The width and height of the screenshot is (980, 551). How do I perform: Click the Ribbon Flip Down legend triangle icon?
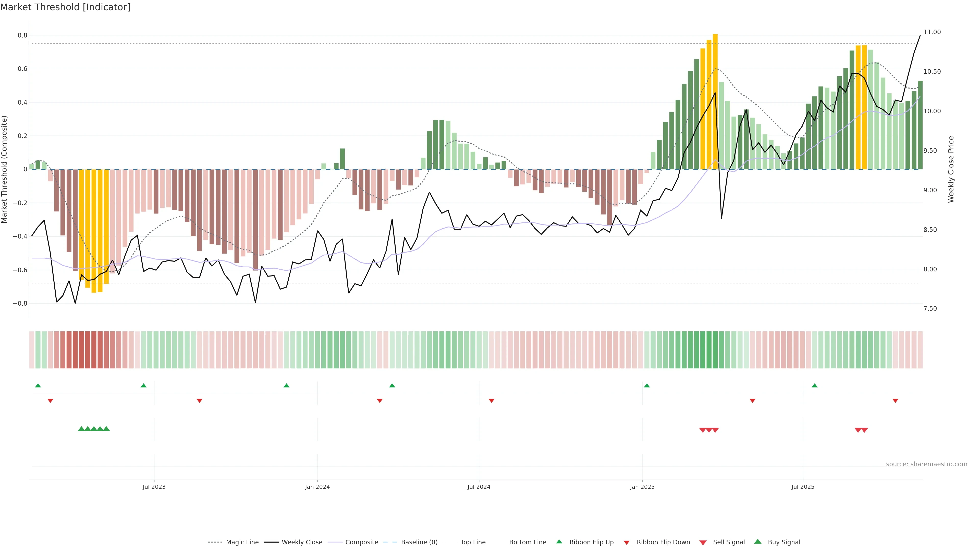627,543
